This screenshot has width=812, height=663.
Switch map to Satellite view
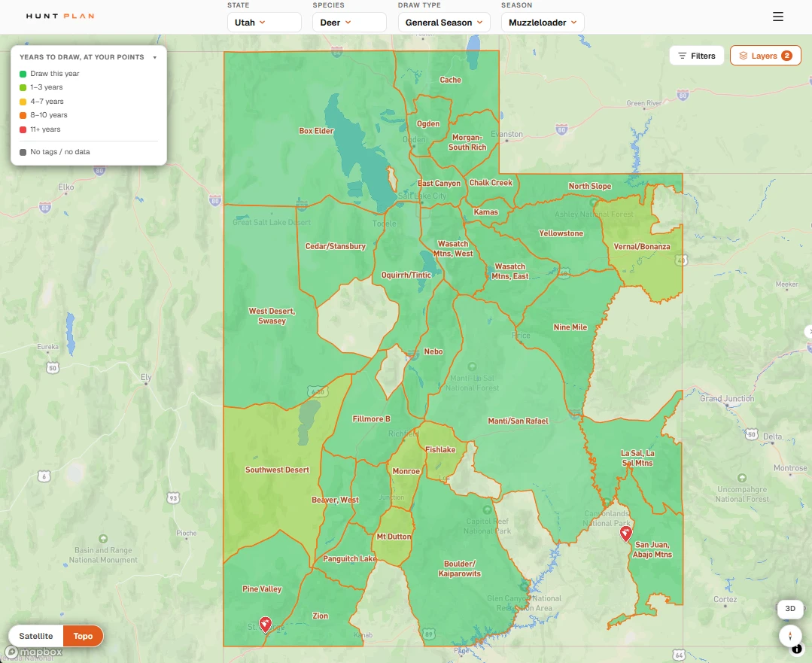click(35, 636)
